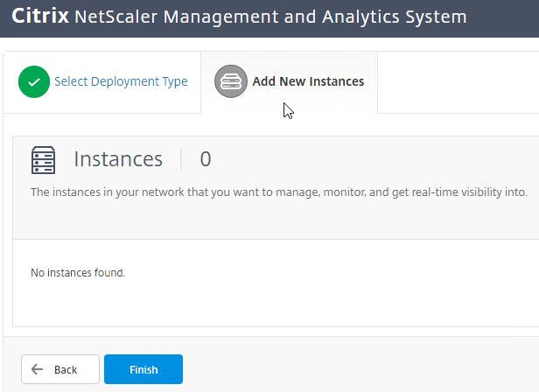
Task: Click the Citrix NetScaler header title
Action: tap(239, 17)
